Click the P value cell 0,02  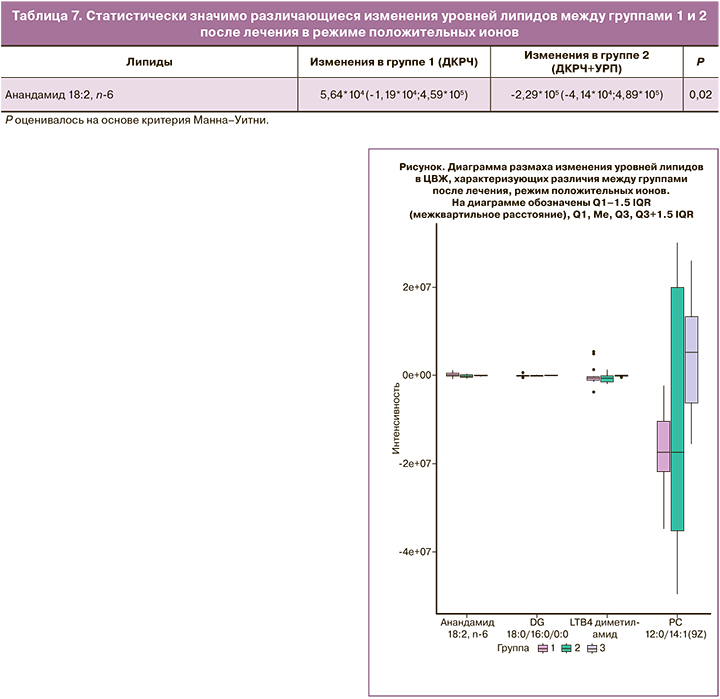pyautogui.click(x=699, y=96)
